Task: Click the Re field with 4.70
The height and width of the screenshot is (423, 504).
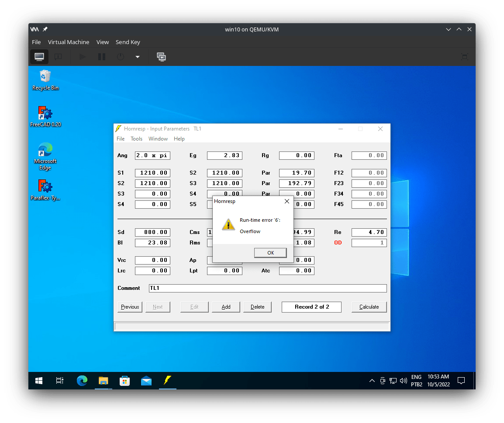Action: [x=369, y=232]
